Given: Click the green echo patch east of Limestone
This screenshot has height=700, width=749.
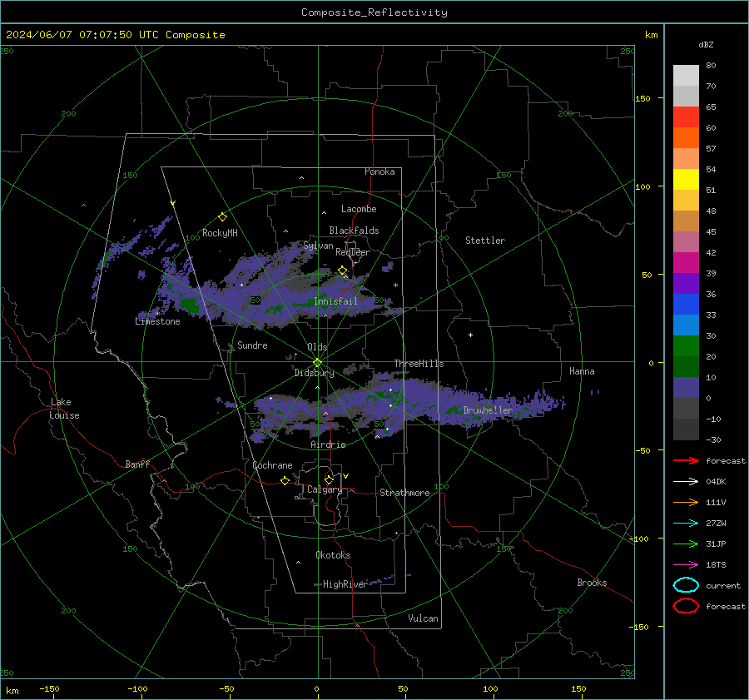Looking at the screenshot, I should click(x=190, y=305).
